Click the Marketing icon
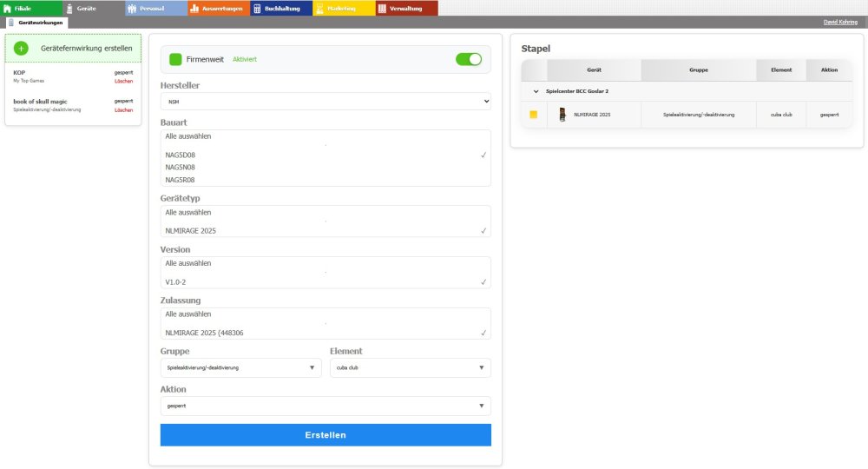The image size is (868, 469). click(319, 9)
